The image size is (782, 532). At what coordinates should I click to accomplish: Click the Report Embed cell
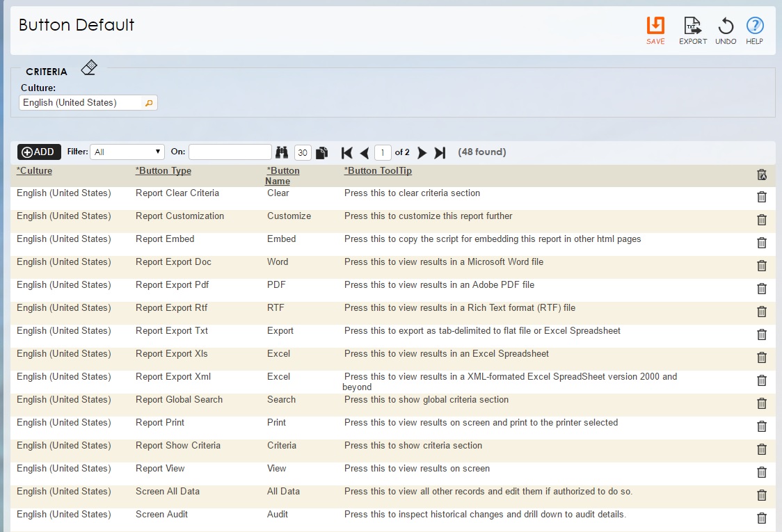(165, 239)
